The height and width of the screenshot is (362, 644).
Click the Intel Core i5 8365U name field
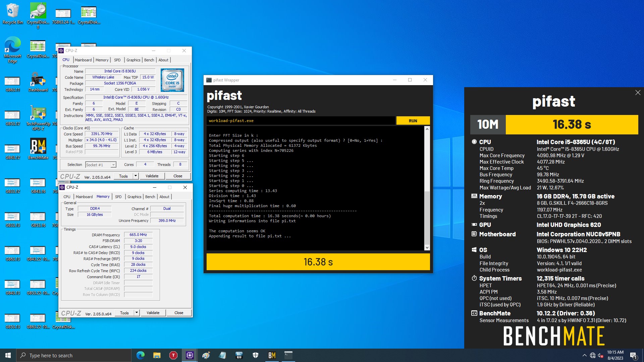tap(120, 71)
